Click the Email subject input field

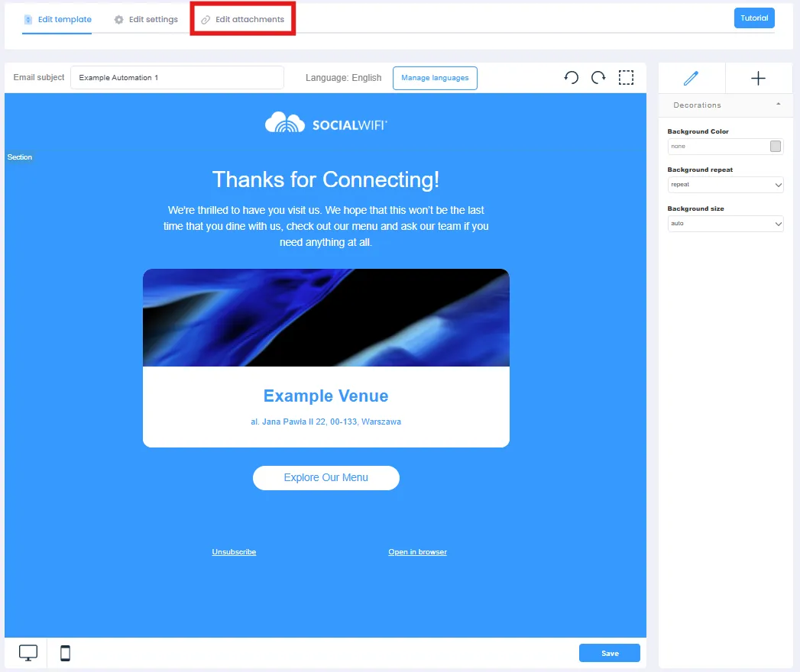click(x=177, y=77)
